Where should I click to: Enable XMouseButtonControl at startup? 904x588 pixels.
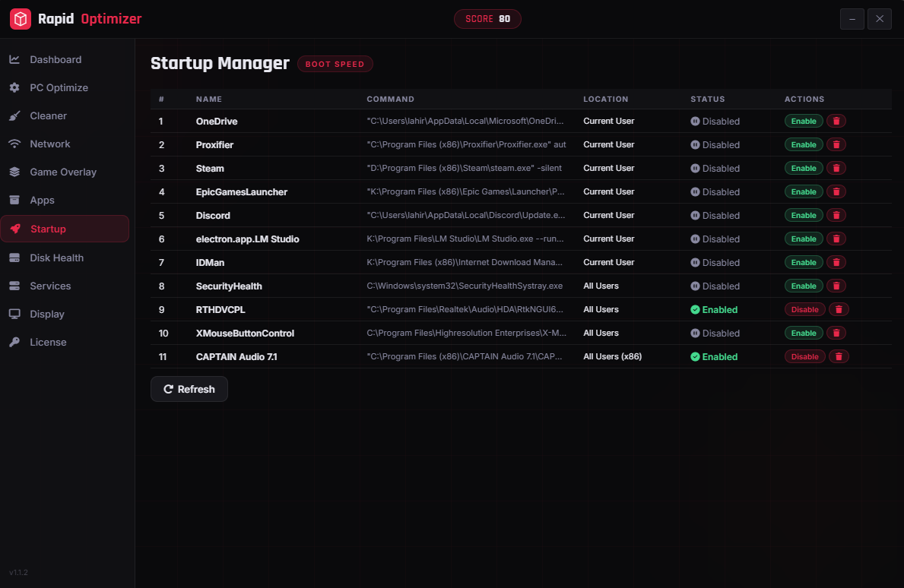804,334
